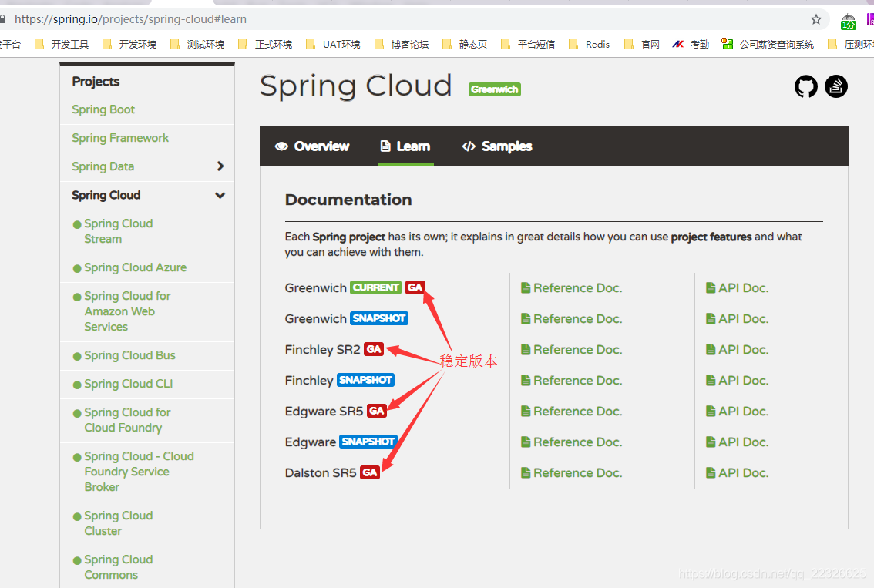
Task: Select the Learn tab
Action: 405,146
